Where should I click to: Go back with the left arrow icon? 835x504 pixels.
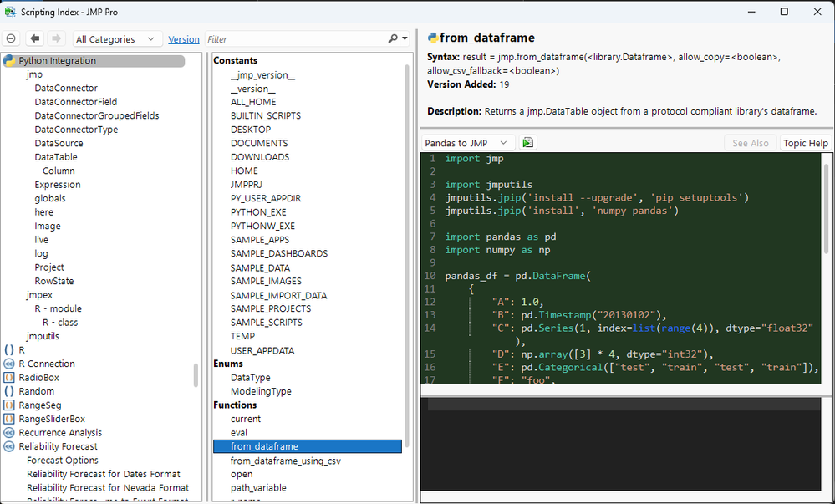35,39
